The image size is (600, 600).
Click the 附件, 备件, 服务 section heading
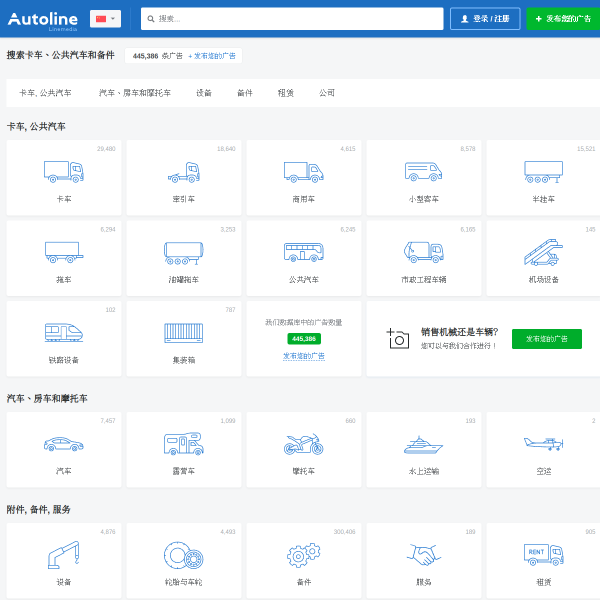(x=38, y=509)
